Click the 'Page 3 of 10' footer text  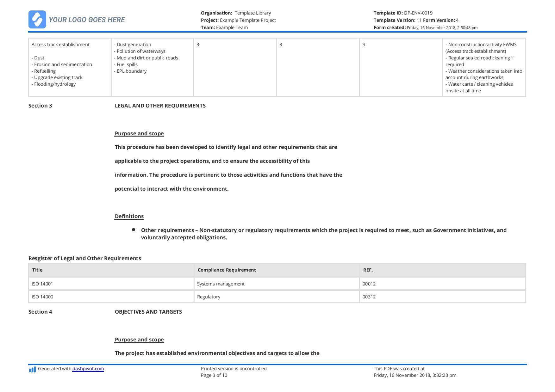214,375
